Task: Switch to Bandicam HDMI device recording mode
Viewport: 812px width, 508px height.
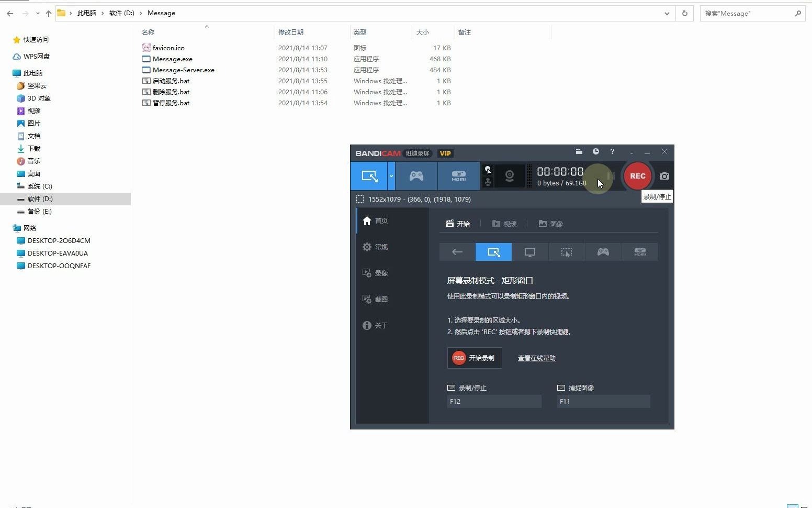Action: (458, 176)
